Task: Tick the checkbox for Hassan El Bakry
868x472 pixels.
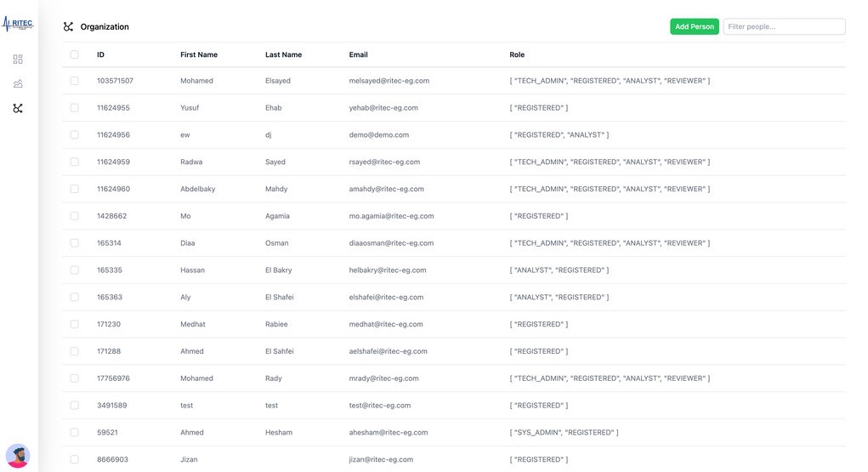Action: 75,270
